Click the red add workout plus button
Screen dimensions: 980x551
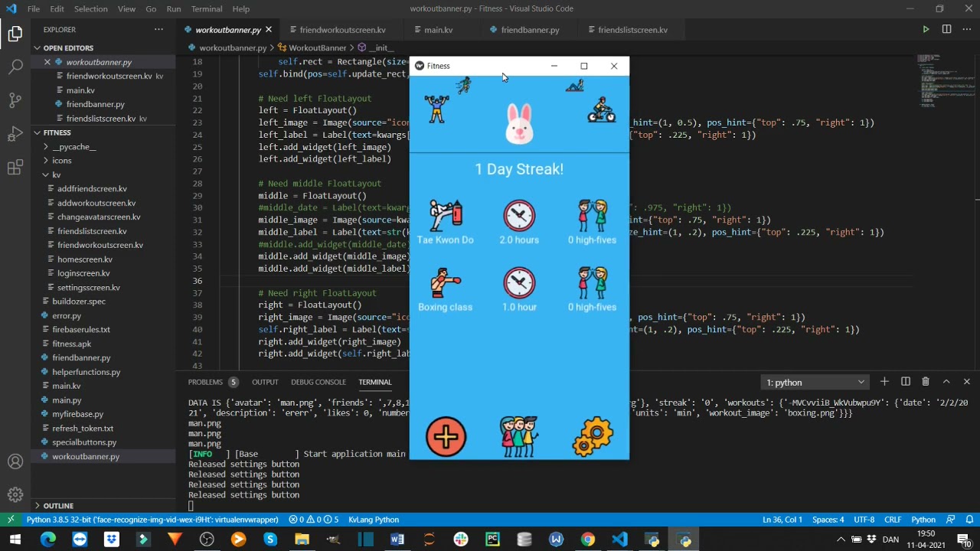(446, 437)
